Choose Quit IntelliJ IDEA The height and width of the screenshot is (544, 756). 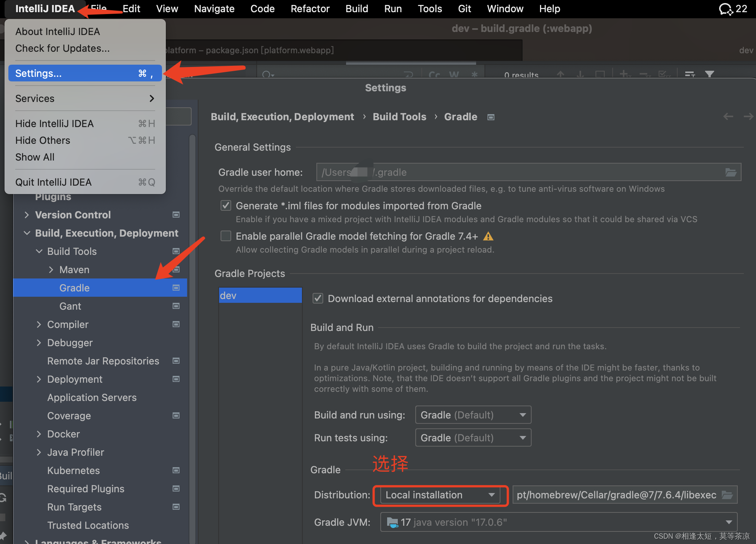tap(85, 182)
